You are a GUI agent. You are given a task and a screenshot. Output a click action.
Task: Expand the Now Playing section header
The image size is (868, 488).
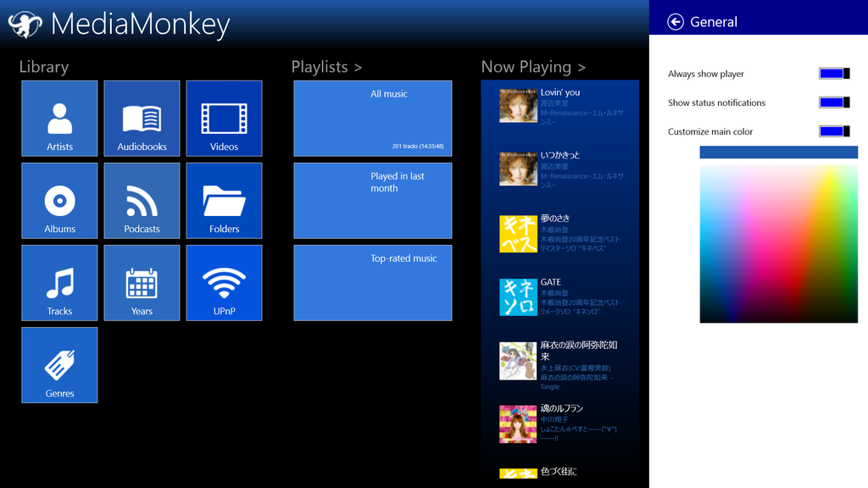pyautogui.click(x=533, y=67)
